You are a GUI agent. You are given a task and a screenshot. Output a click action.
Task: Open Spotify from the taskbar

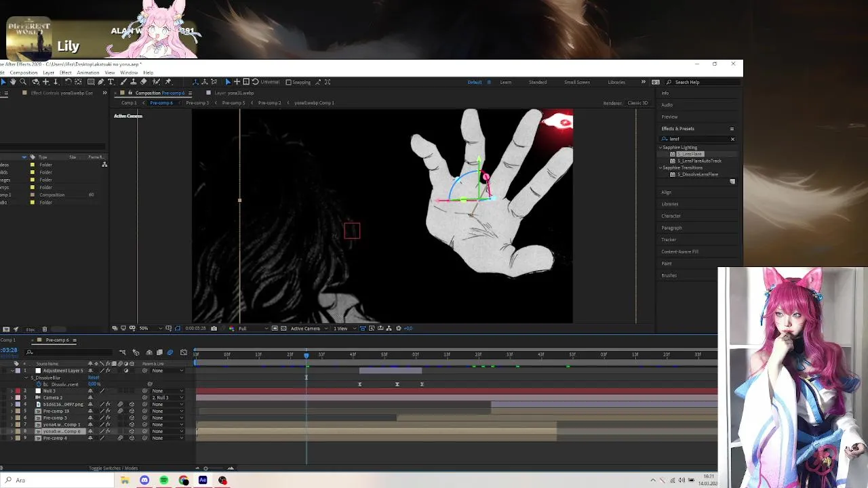(x=164, y=480)
